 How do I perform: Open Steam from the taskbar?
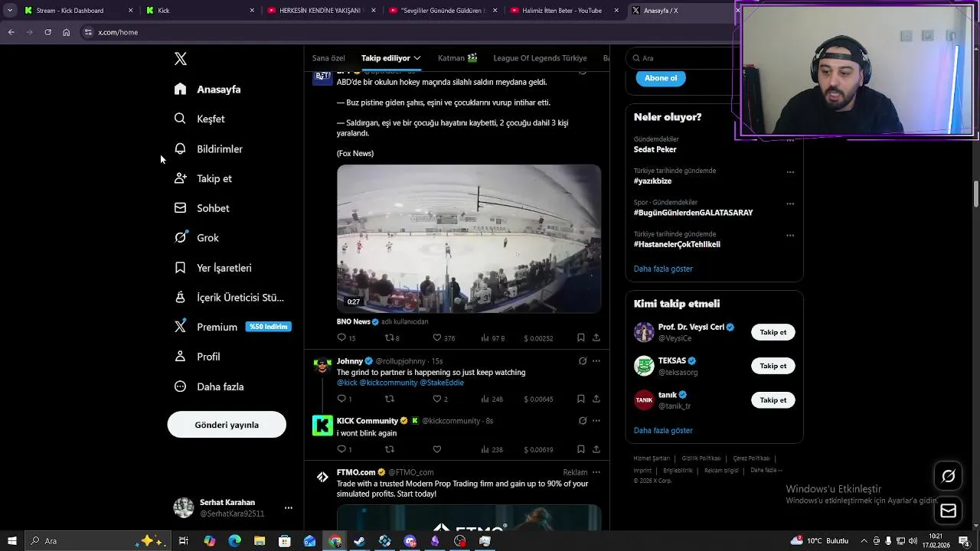[x=359, y=541]
